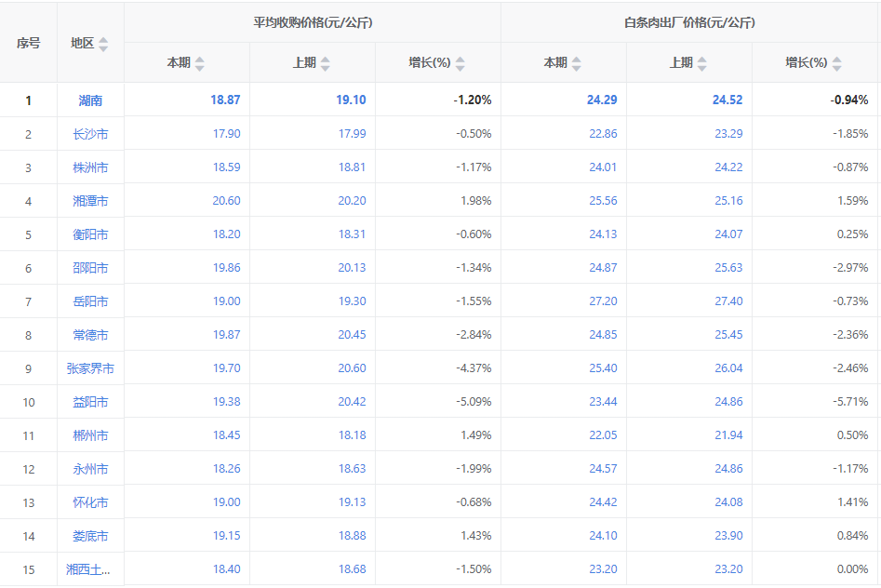The image size is (881, 588).
Task: Click the 株洲市 link
Action: [x=90, y=167]
